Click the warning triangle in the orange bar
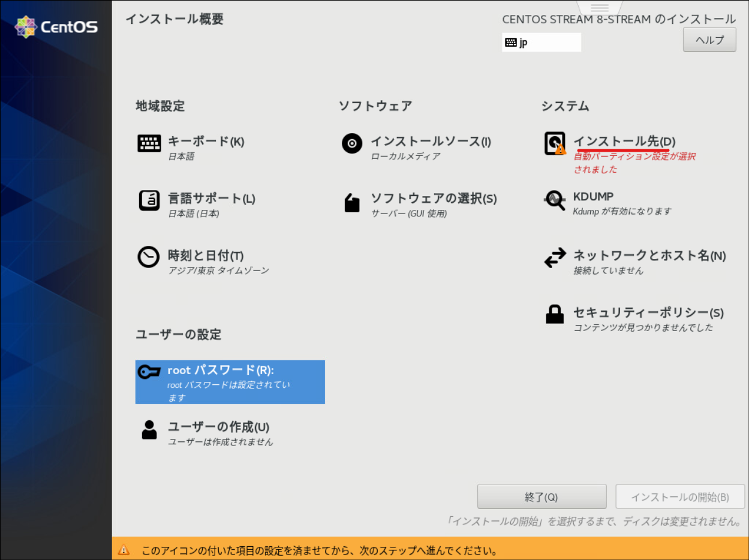Image resolution: width=749 pixels, height=560 pixels. click(124, 549)
